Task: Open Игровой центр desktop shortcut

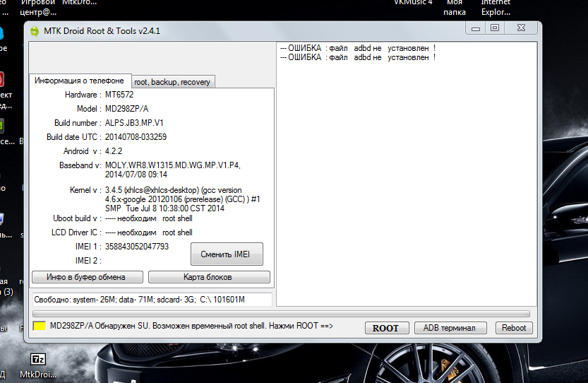Action: pos(38,8)
